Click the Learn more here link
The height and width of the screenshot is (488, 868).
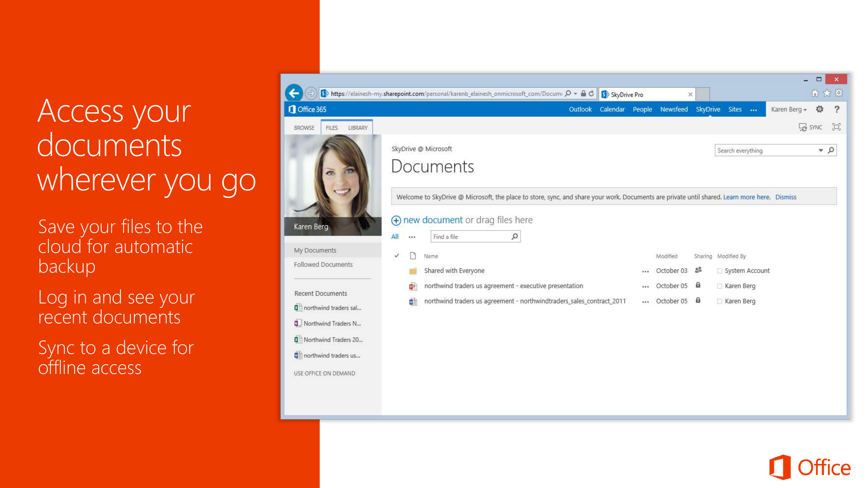click(747, 197)
